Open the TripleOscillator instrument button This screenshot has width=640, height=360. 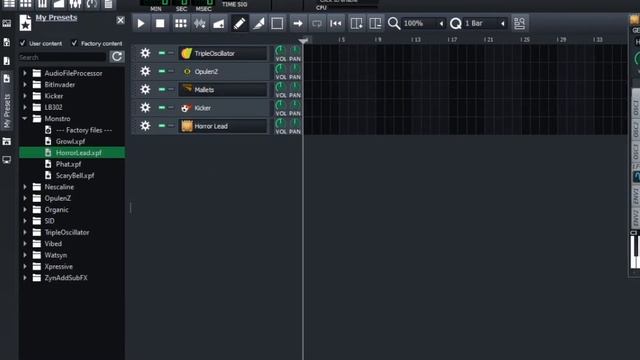tap(223, 53)
